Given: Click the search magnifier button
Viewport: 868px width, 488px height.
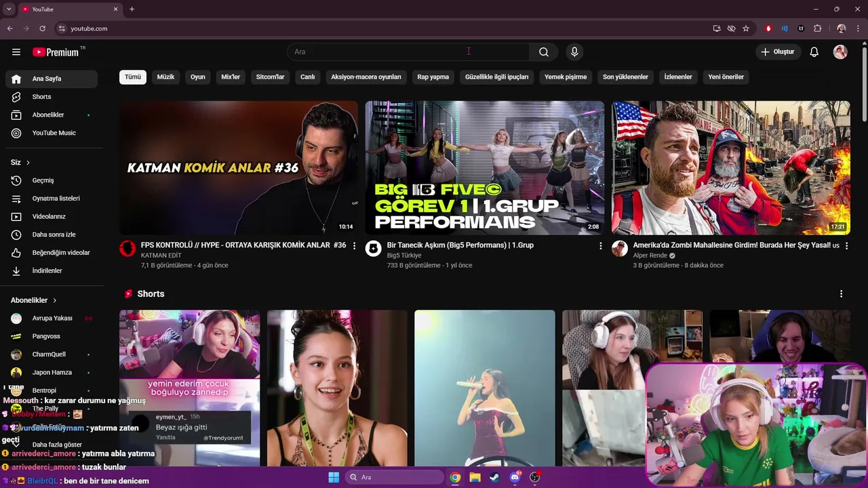Looking at the screenshot, I should [544, 52].
